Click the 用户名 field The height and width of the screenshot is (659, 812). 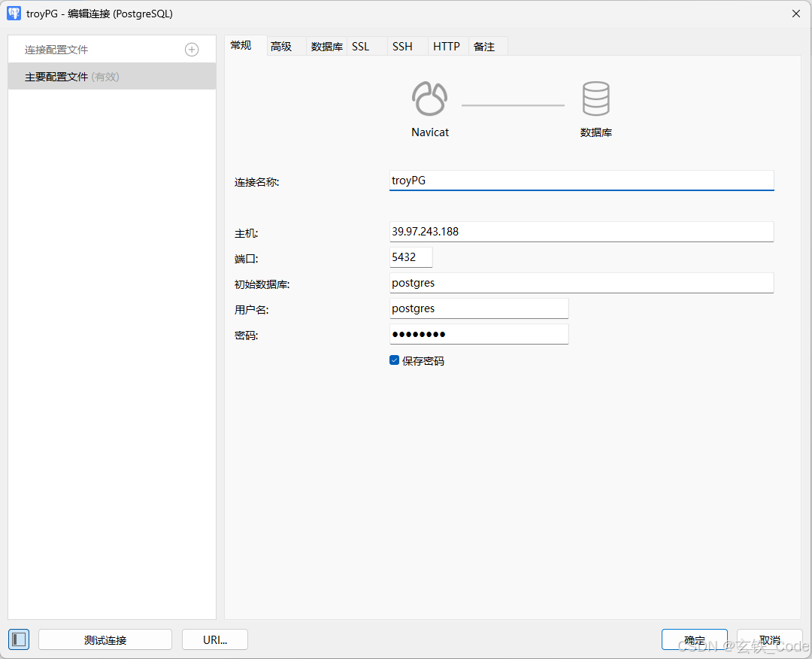pos(479,308)
